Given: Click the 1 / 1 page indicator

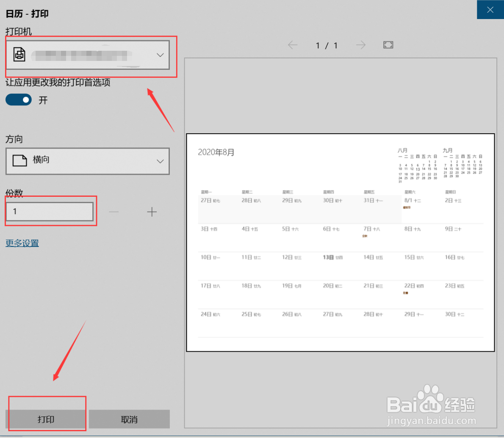Looking at the screenshot, I should point(327,46).
